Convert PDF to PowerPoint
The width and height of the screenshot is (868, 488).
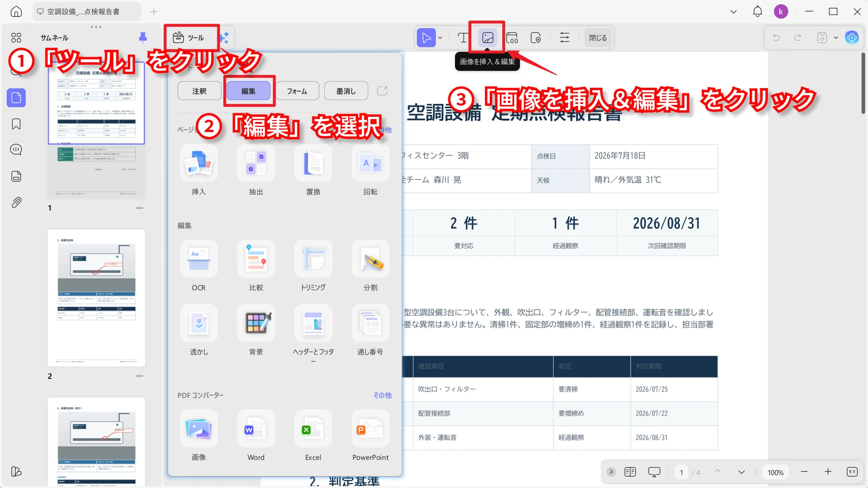[371, 436]
